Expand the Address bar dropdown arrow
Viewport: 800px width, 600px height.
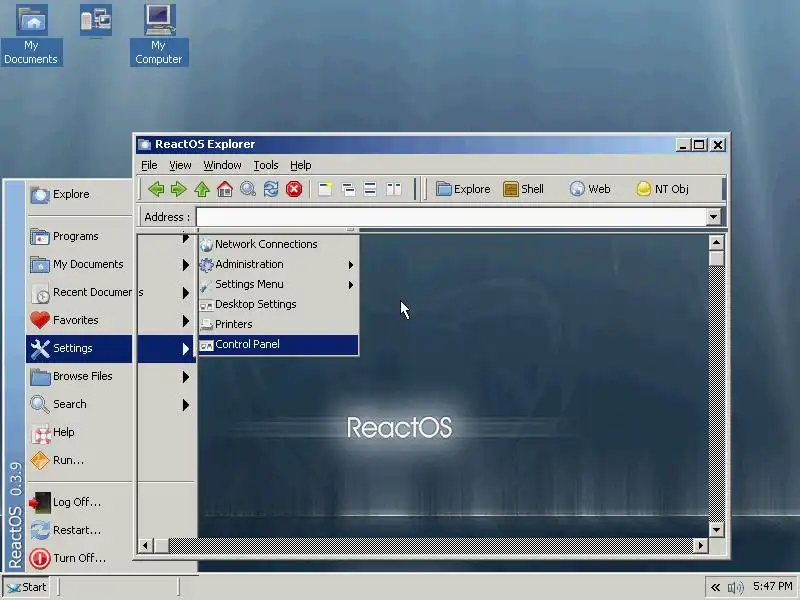point(713,217)
